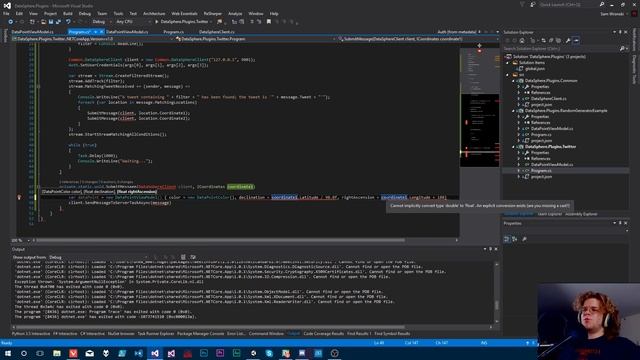Click the Undo toolbar icon
This screenshot has width=640, height=360.
click(x=68, y=22)
